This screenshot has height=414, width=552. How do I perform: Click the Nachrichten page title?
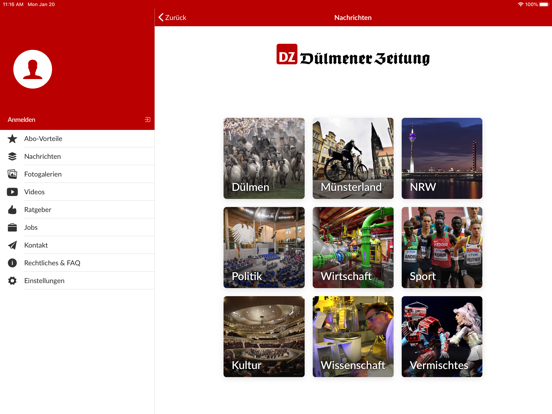tap(353, 18)
